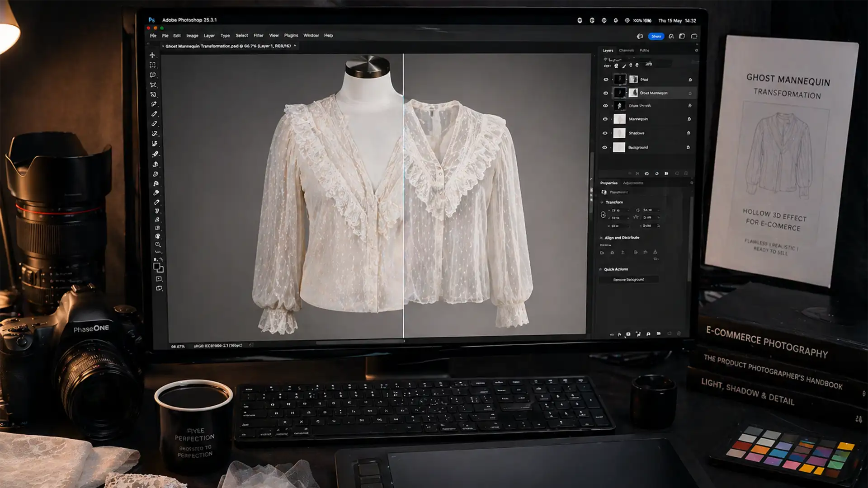Click the Remove Background button
The image size is (868, 488).
pyautogui.click(x=628, y=279)
